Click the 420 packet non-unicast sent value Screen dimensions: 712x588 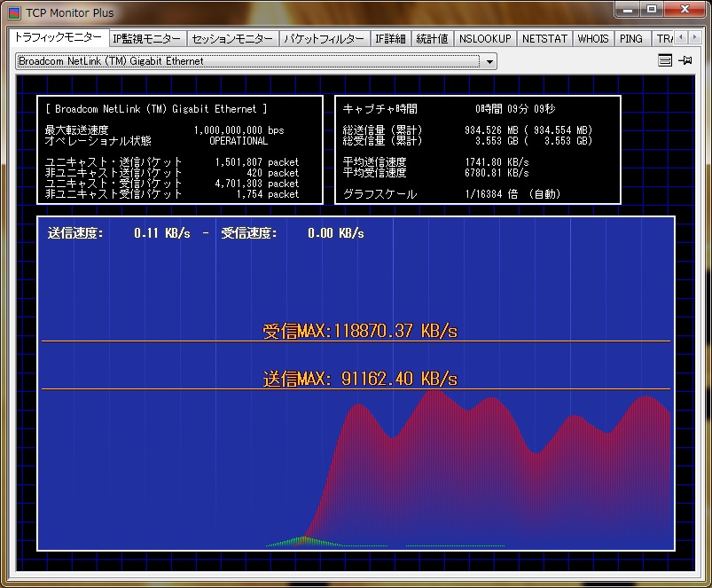[x=272, y=173]
